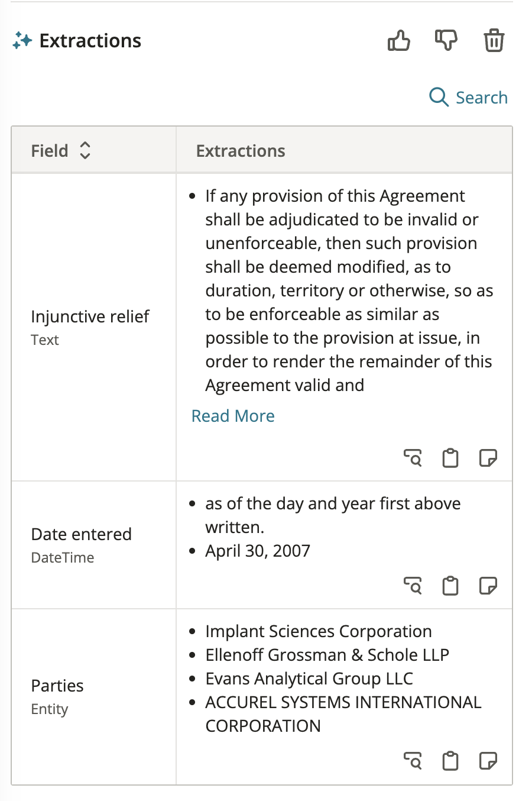Locate the Date entered extraction in the document
Image resolution: width=532 pixels, height=801 pixels.
(413, 586)
